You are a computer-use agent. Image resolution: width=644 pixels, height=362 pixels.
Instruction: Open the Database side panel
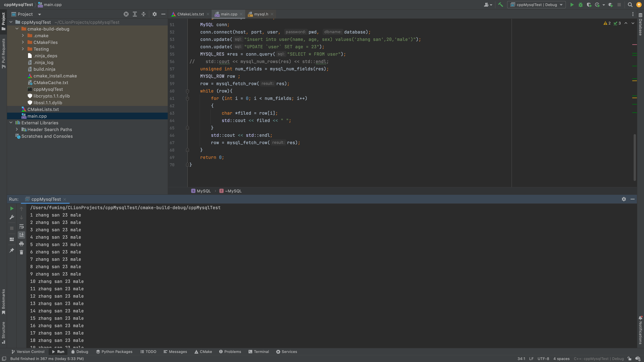tap(640, 24)
